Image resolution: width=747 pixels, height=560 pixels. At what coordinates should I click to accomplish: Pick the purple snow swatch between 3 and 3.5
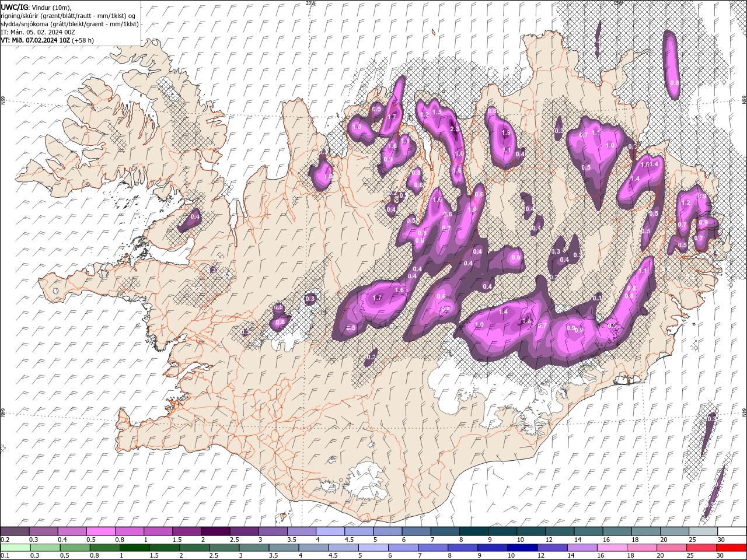pyautogui.click(x=273, y=531)
